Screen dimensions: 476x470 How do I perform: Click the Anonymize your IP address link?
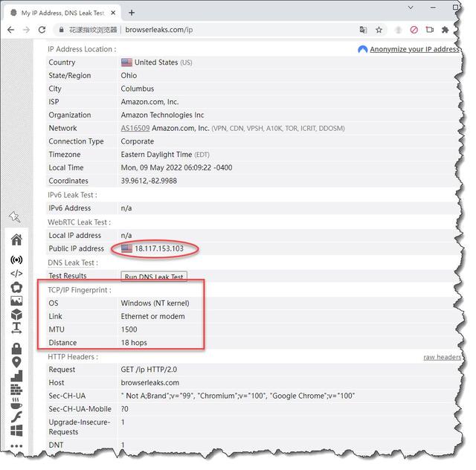pyautogui.click(x=414, y=49)
